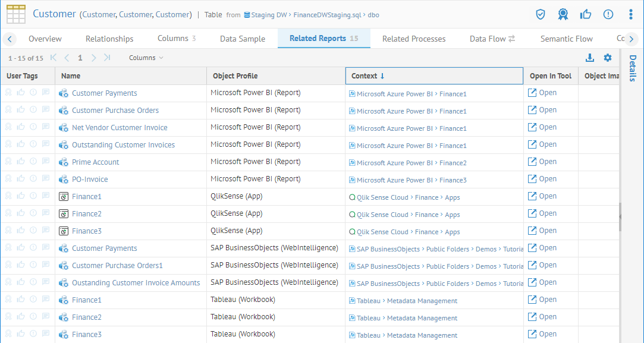This screenshot has height=343, width=644.
Task: Click the shield sensitivity icon in header
Action: click(x=541, y=14)
